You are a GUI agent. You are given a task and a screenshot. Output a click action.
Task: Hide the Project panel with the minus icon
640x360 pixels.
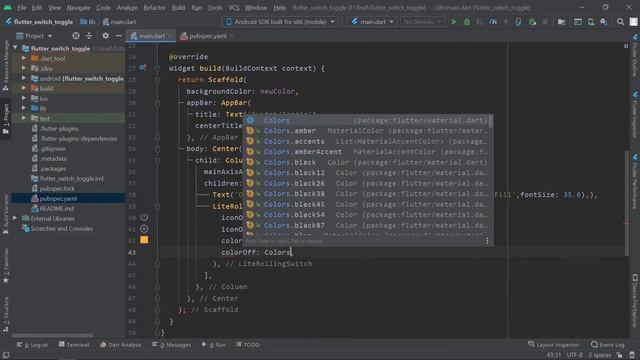point(118,36)
